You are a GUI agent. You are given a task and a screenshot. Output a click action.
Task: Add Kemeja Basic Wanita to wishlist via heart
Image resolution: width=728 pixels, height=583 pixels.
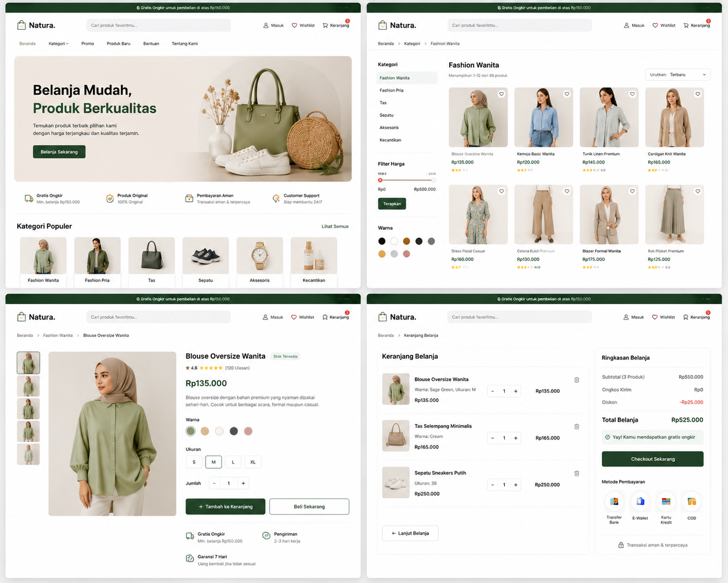(x=567, y=94)
